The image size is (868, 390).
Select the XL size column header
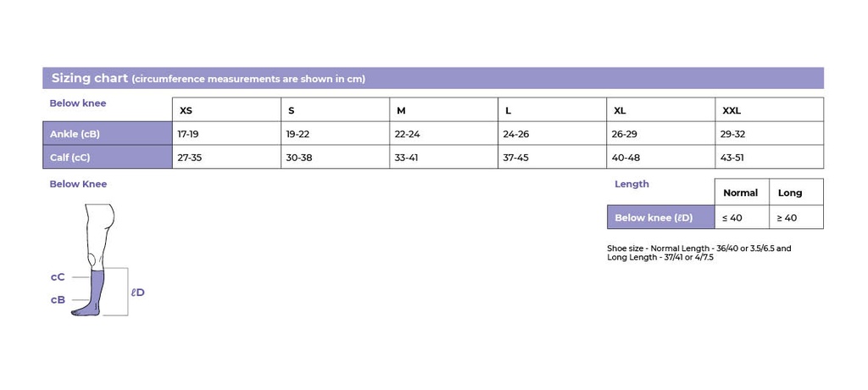[x=661, y=109]
